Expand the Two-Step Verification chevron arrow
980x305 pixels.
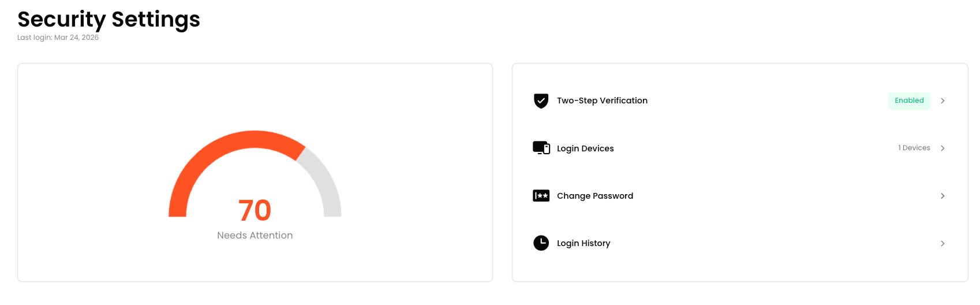(942, 101)
